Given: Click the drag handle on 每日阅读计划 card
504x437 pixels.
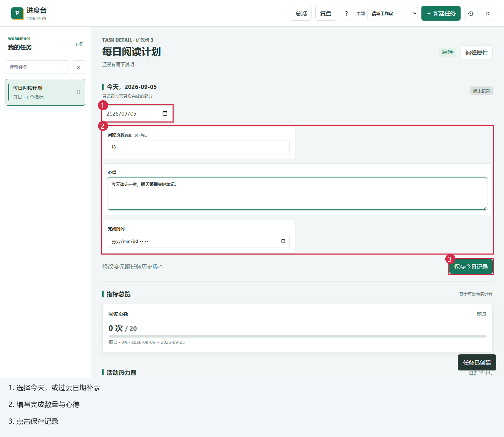Looking at the screenshot, I should [78, 92].
